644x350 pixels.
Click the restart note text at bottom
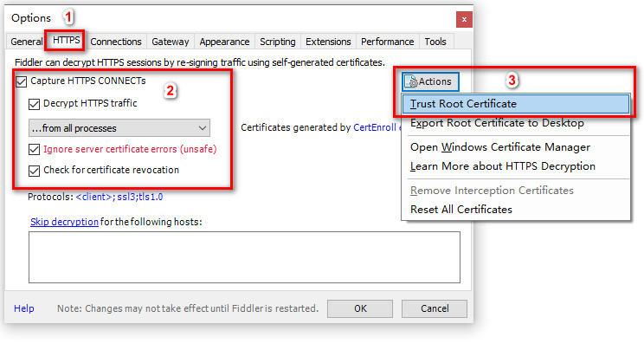(188, 308)
